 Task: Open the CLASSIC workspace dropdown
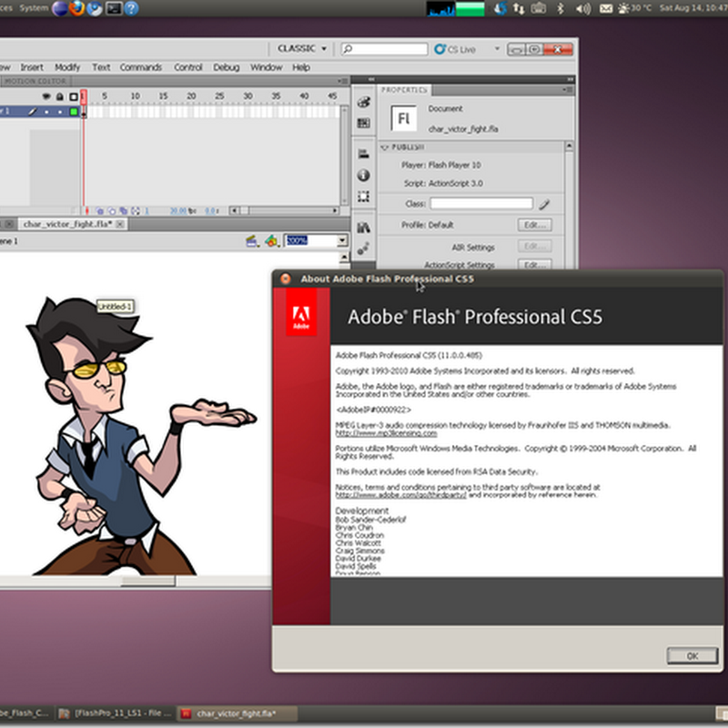[302, 48]
